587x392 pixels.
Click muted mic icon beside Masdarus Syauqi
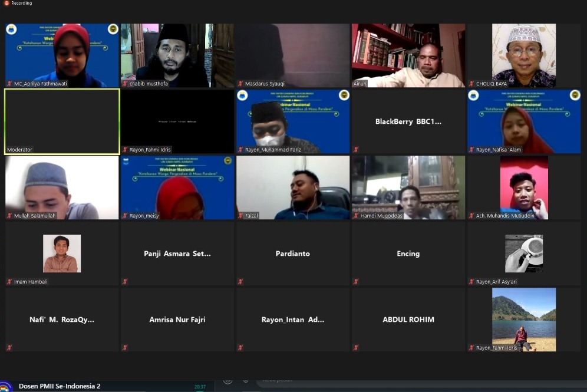[x=240, y=84]
